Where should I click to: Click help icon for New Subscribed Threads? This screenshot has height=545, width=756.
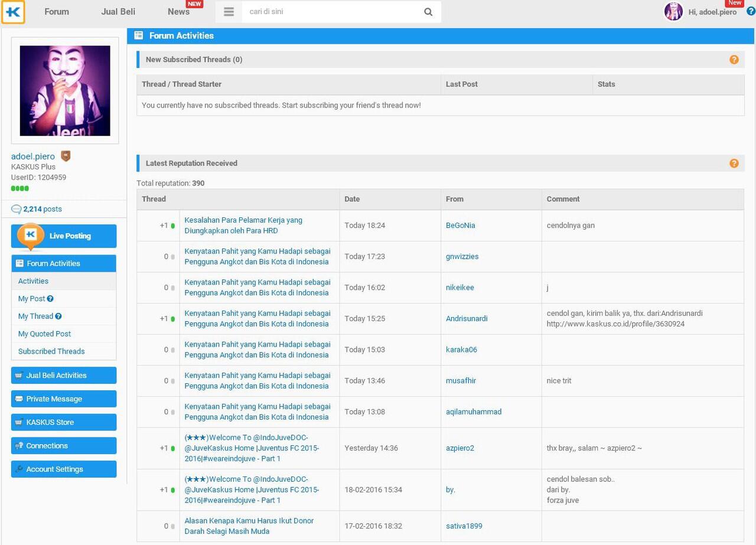click(734, 60)
